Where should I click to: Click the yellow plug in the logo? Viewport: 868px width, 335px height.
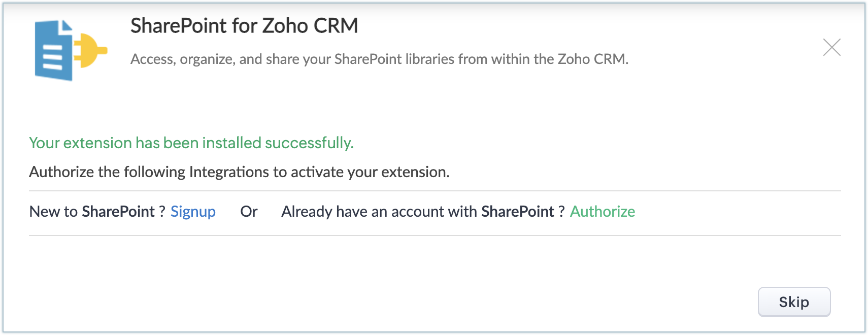click(x=91, y=50)
